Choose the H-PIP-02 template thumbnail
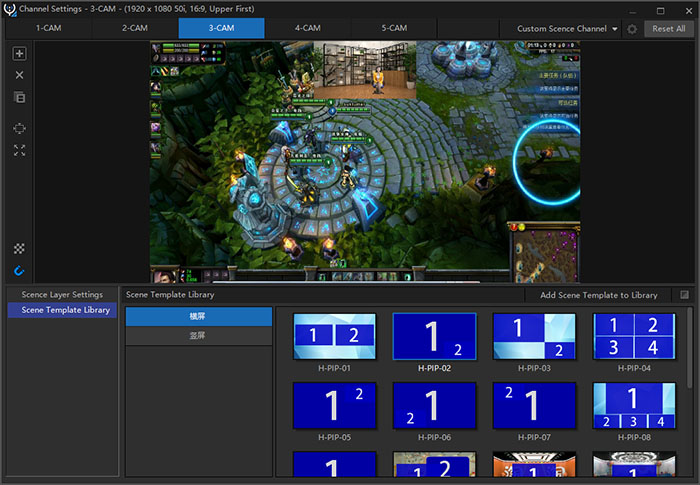 [434, 336]
